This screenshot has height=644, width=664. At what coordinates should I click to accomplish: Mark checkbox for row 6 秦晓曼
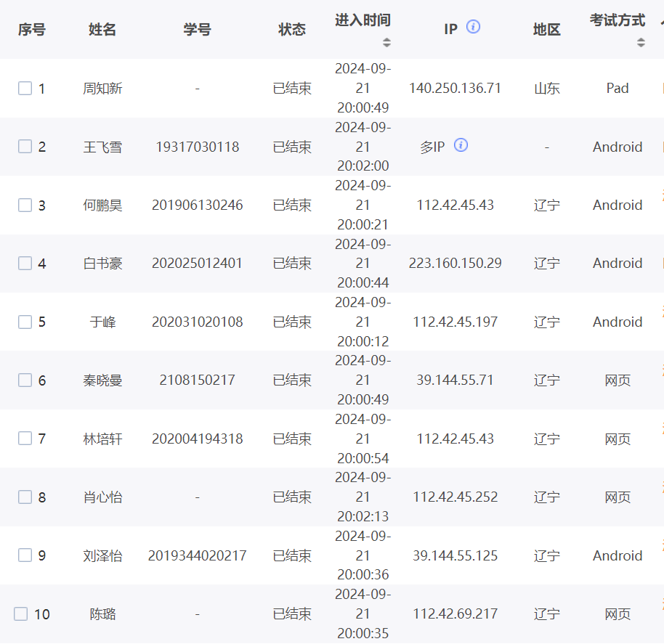tap(25, 380)
